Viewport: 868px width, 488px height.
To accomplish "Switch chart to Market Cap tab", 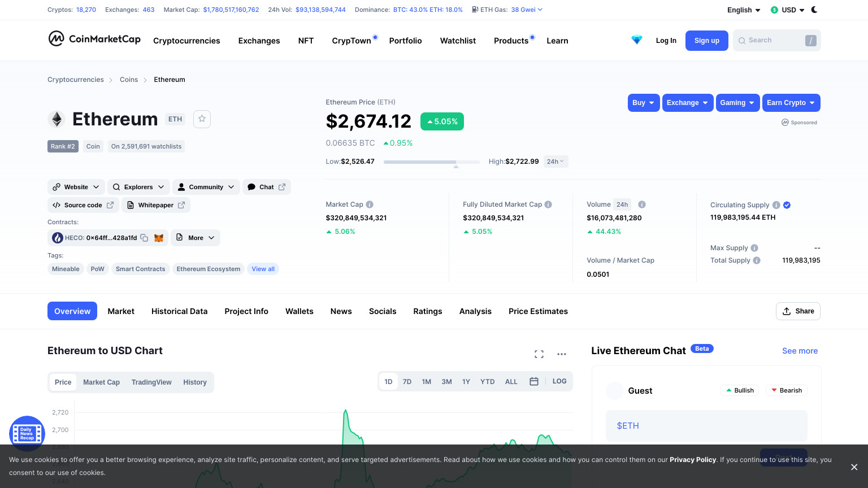I will [101, 382].
